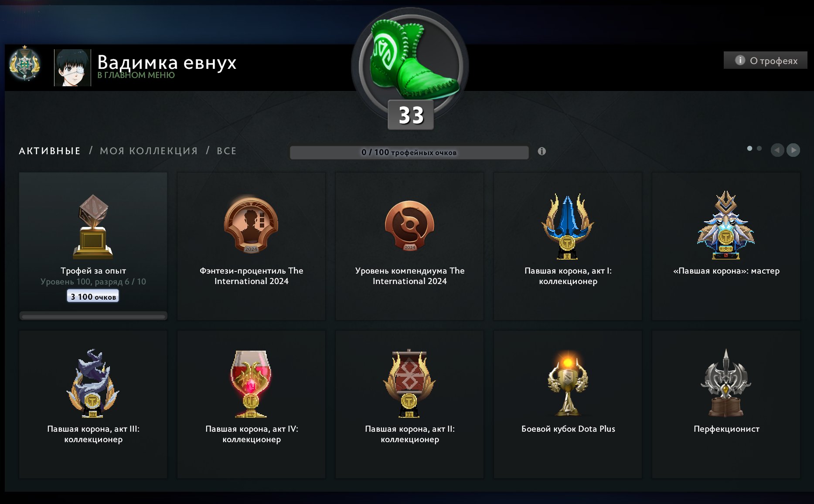The image size is (814, 504).
Task: Click the trophy points progress bar
Action: pos(409,152)
